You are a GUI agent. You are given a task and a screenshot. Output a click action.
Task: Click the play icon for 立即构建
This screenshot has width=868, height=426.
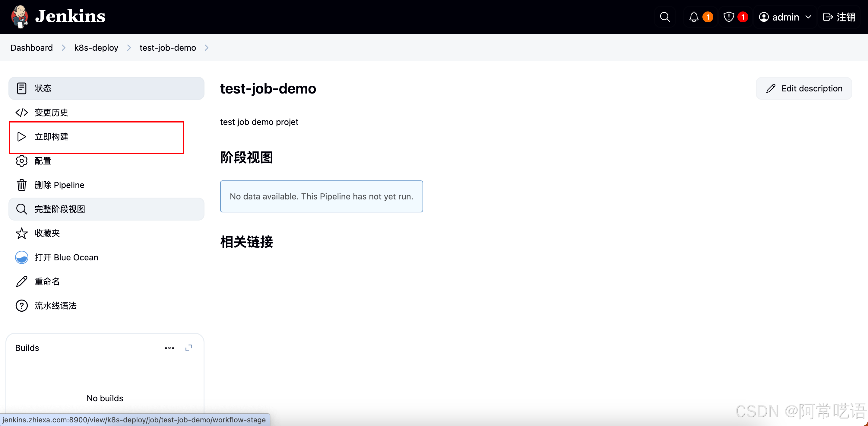tap(22, 137)
